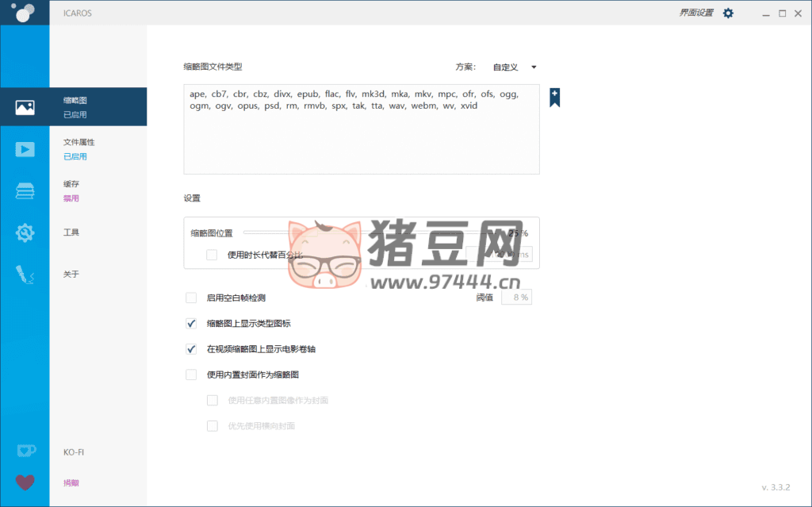Select the video properties play icon
Viewport: 812px width, 507px height.
(25, 149)
